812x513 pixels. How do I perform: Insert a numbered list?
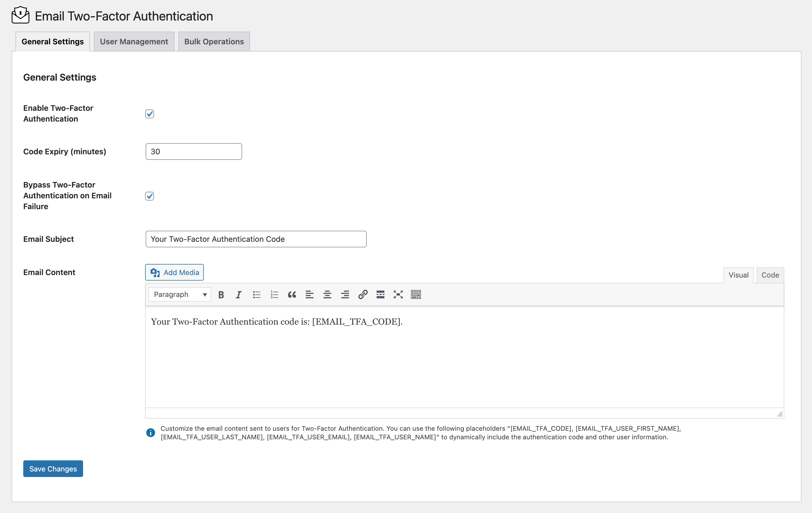274,294
